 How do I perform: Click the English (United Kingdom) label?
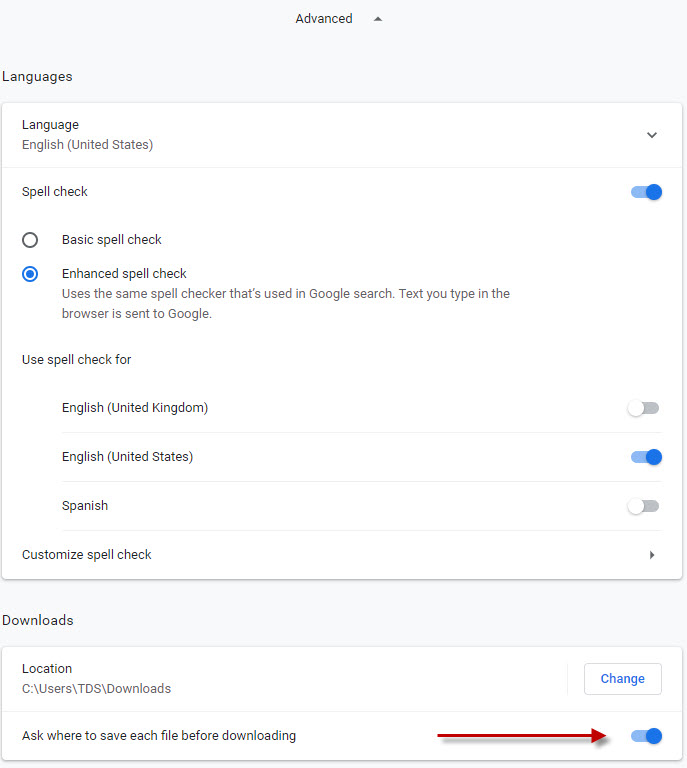click(135, 408)
